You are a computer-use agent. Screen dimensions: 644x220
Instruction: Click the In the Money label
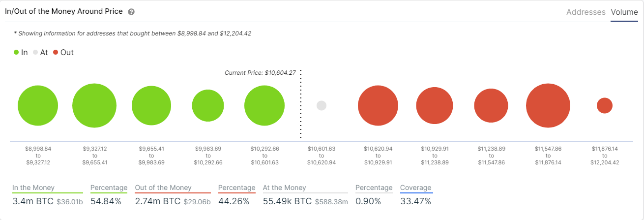click(33, 188)
